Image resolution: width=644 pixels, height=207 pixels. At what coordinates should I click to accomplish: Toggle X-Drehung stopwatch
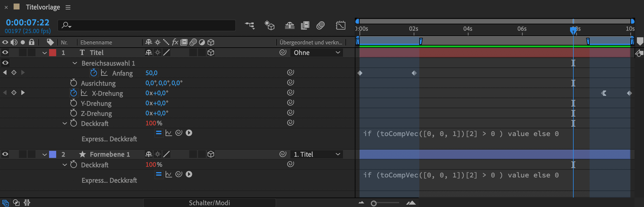pyautogui.click(x=73, y=93)
